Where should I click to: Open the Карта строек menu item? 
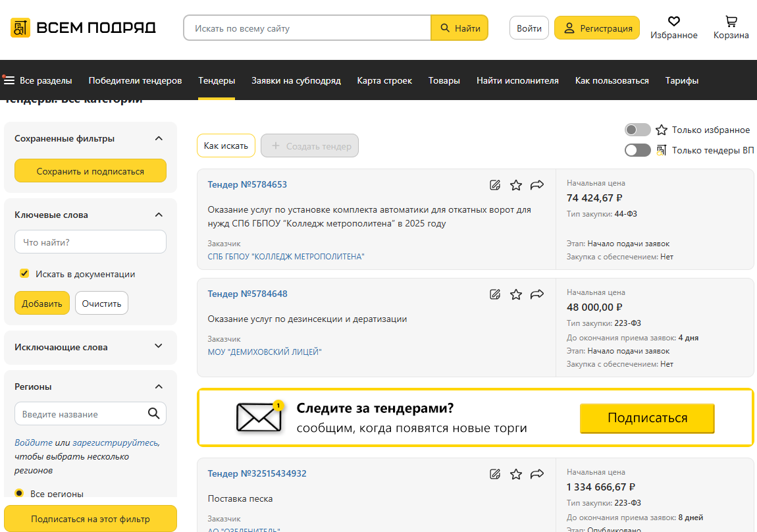[x=384, y=80]
